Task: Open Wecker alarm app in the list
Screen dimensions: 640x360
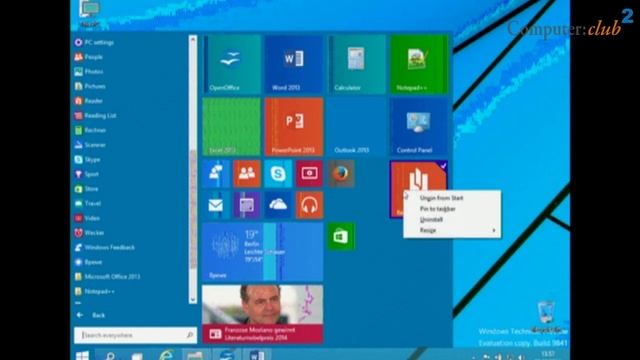Action: 89,233
